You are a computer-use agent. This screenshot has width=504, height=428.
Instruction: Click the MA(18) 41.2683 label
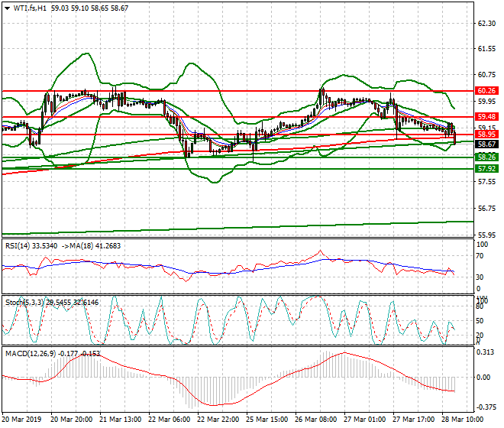coord(95,246)
